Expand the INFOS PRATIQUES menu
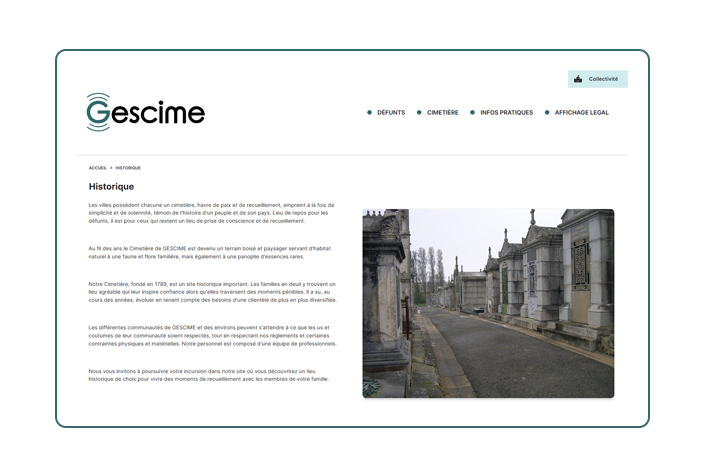 tap(507, 113)
